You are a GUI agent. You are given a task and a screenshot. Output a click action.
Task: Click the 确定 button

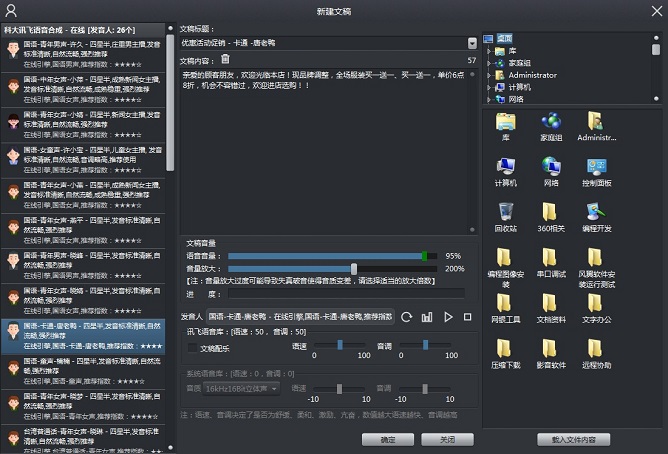[388, 440]
